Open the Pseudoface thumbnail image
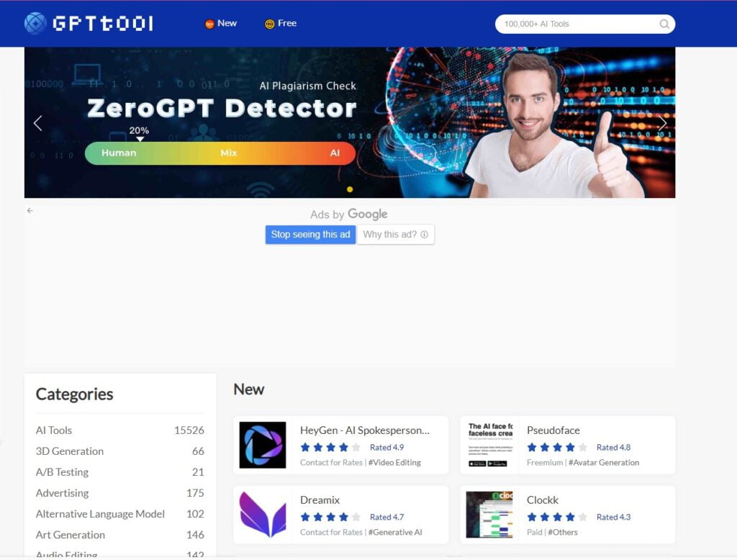This screenshot has width=737, height=560. coord(489,445)
